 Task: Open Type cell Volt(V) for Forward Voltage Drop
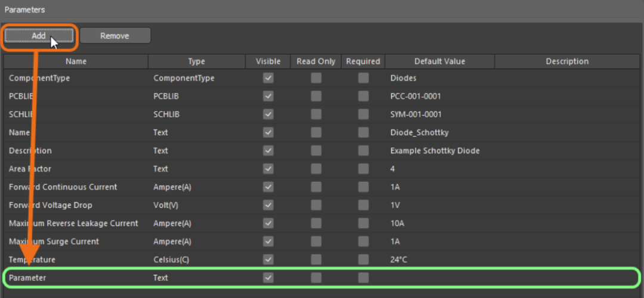click(196, 205)
